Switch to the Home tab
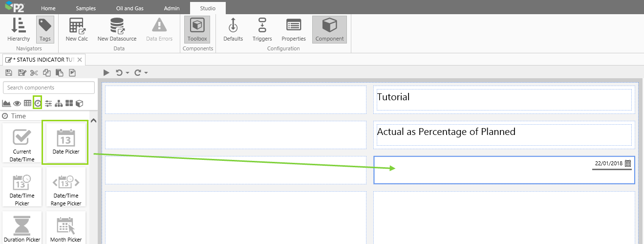This screenshot has width=644, height=244. click(x=48, y=8)
